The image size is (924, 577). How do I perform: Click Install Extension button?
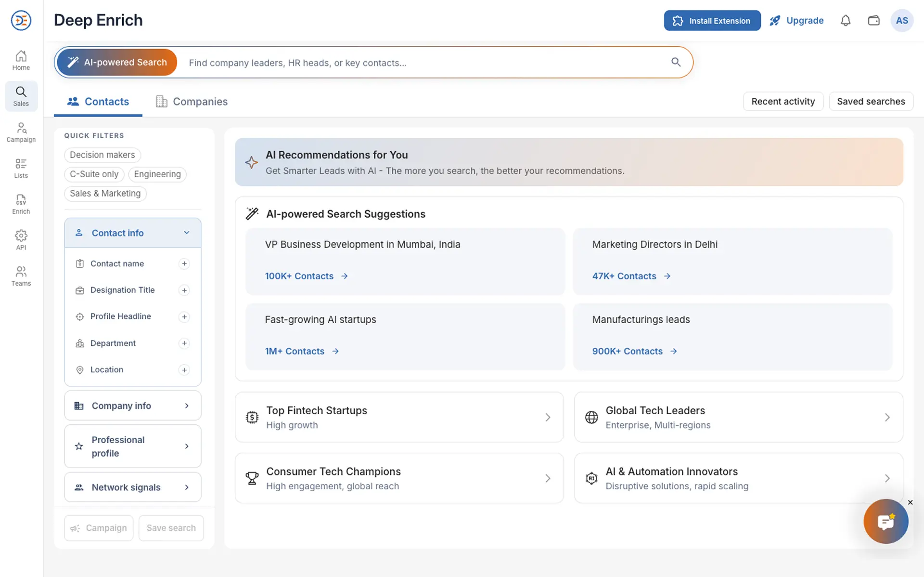coord(712,21)
